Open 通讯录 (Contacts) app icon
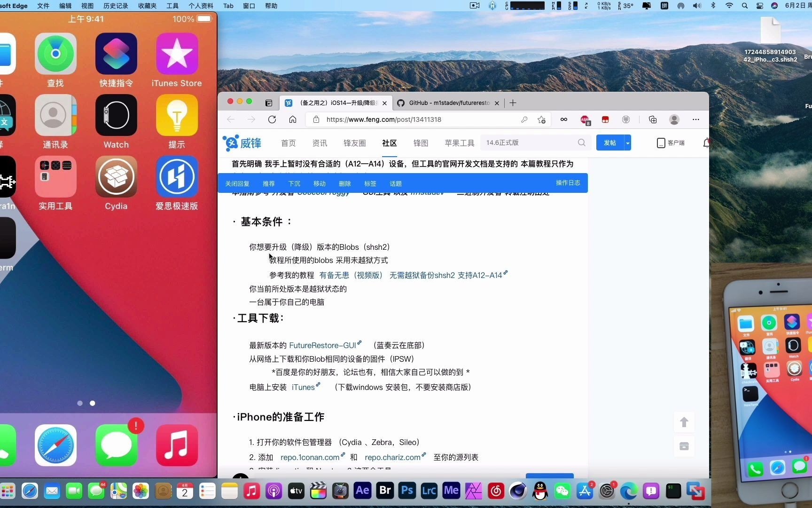 pos(55,115)
